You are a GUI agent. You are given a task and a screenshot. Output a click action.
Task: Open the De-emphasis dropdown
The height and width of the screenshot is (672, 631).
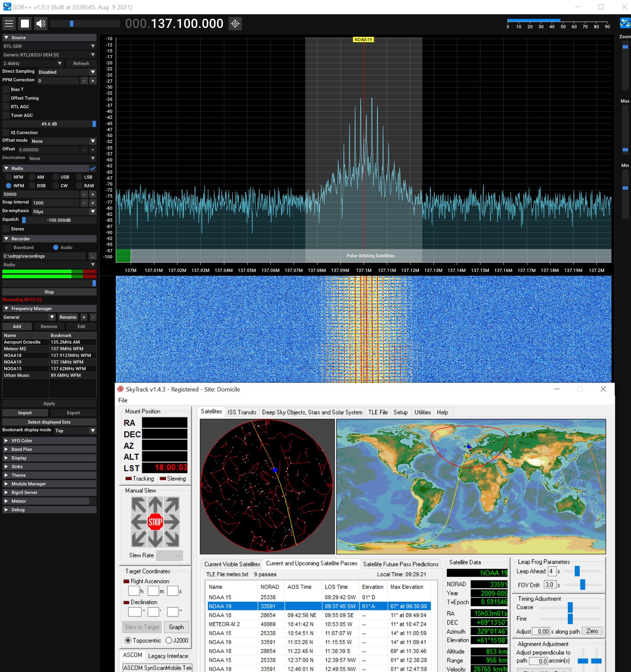click(x=64, y=211)
